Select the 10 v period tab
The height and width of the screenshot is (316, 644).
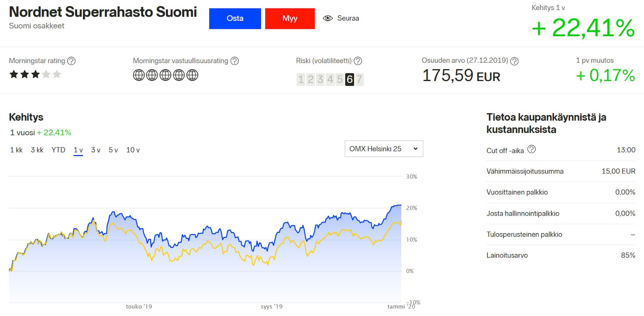click(x=133, y=150)
